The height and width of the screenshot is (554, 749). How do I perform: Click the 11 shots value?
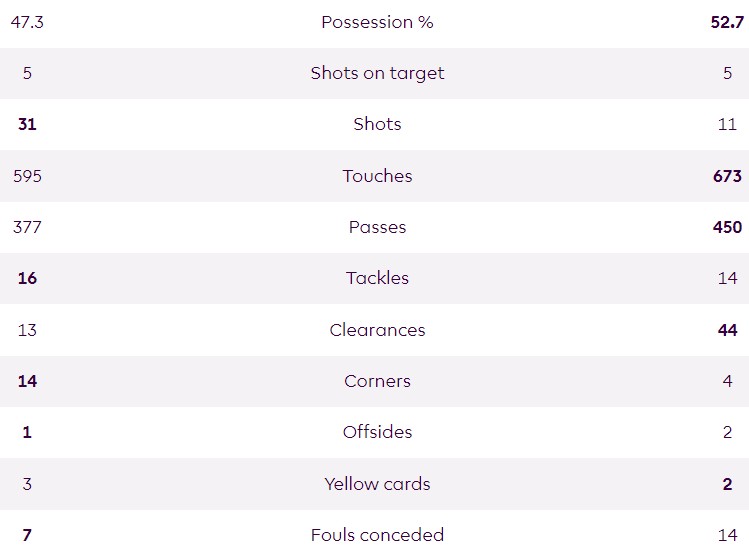coord(727,124)
